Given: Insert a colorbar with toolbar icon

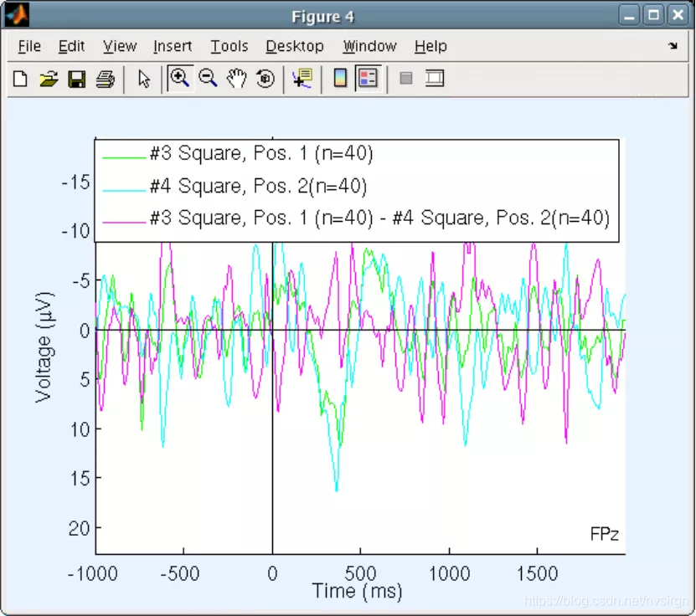Looking at the screenshot, I should tap(340, 79).
